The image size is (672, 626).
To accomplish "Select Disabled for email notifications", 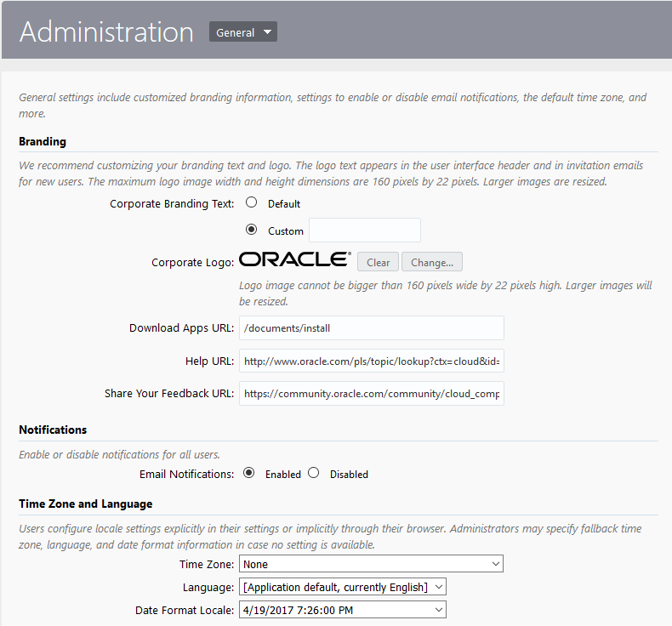I will tap(314, 473).
